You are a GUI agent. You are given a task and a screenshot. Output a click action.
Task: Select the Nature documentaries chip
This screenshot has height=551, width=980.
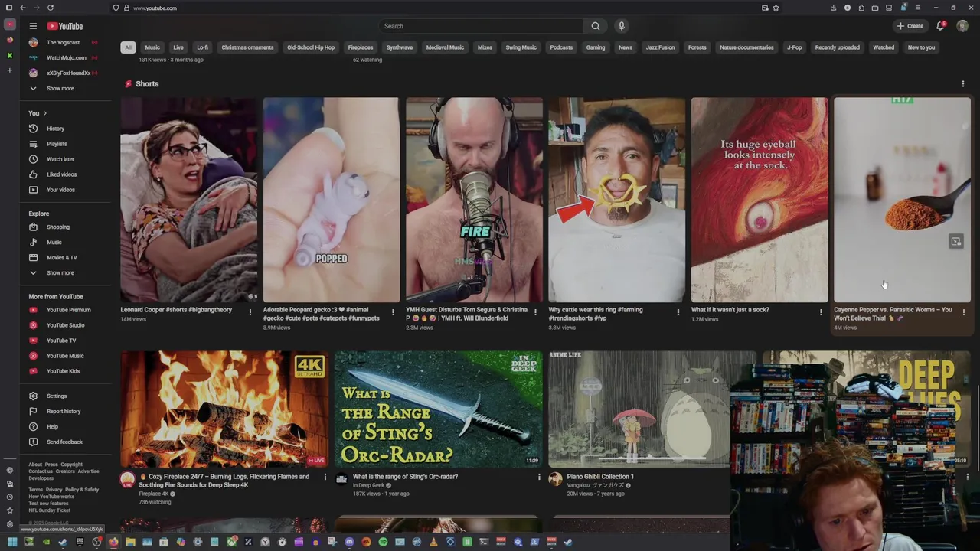746,47
